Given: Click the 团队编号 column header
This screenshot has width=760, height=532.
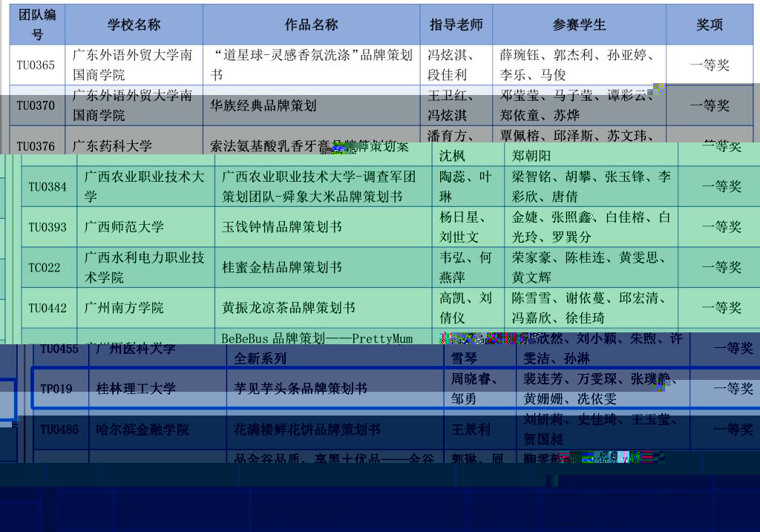Looking at the screenshot, I should 37,24.
